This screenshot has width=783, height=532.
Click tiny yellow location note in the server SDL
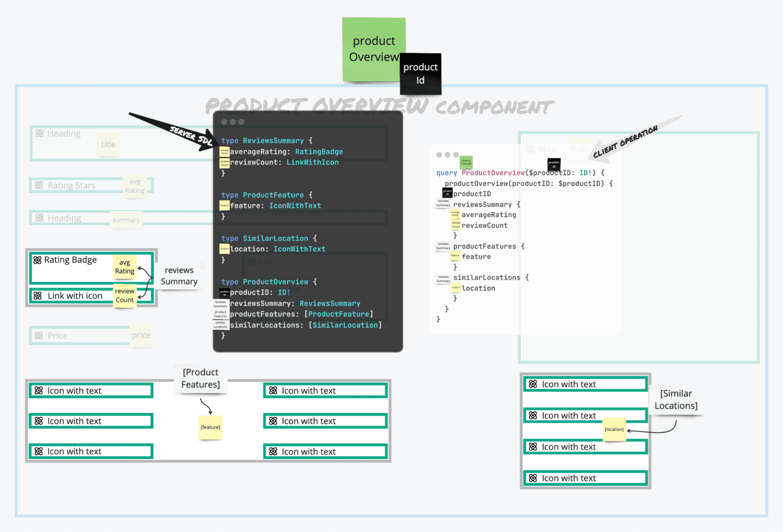click(x=224, y=249)
